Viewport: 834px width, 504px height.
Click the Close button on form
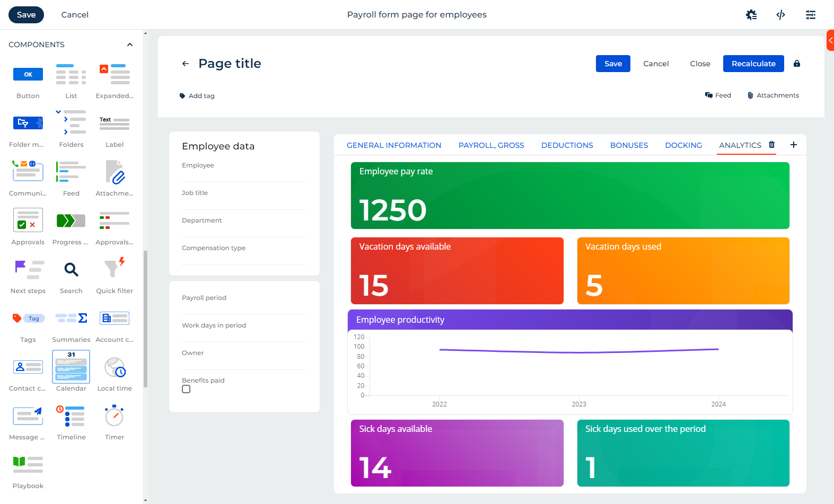(700, 64)
